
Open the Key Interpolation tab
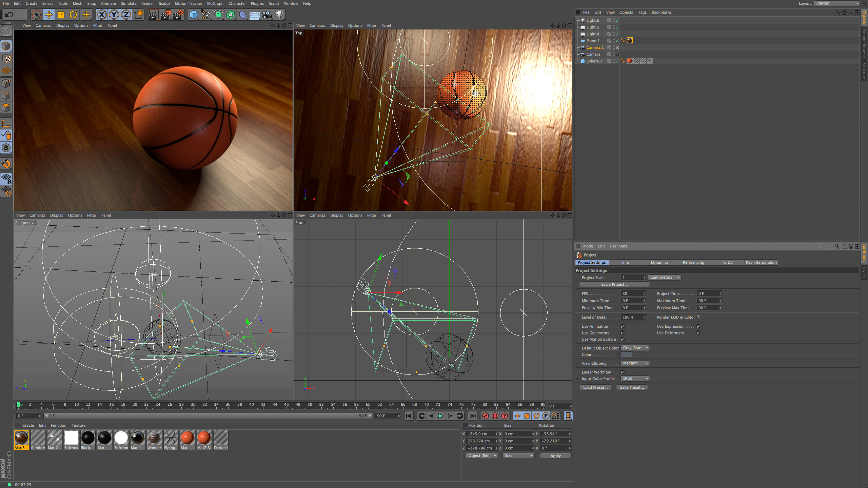coord(761,262)
